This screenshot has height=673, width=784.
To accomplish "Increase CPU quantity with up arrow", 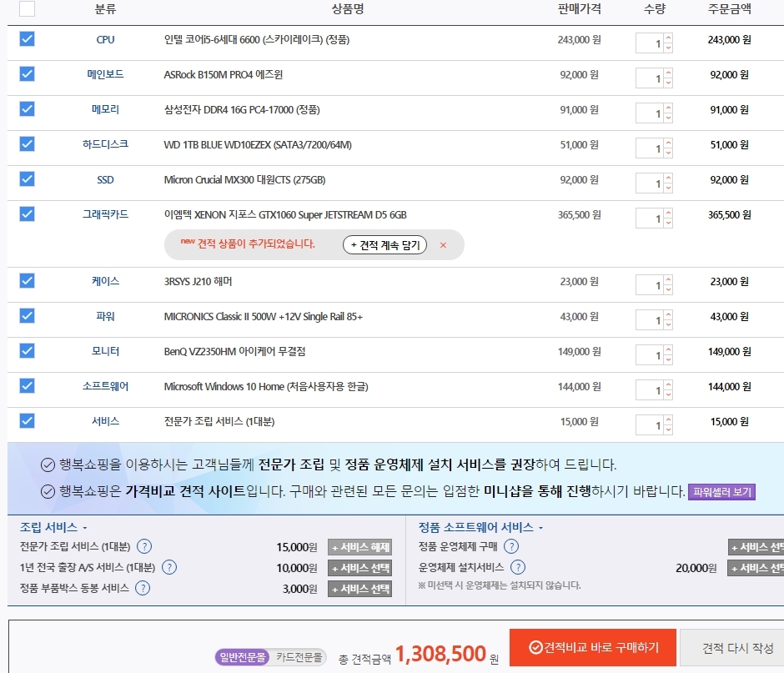I will pos(669,38).
